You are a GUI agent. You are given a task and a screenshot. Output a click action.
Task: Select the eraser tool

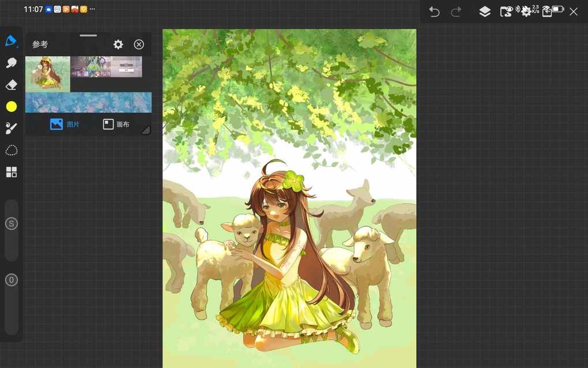point(11,85)
